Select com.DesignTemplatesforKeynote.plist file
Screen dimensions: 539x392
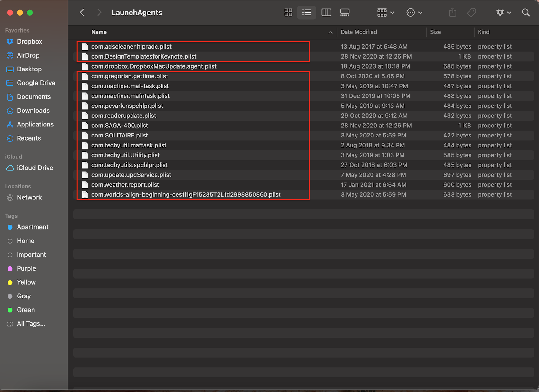pyautogui.click(x=304, y=56)
